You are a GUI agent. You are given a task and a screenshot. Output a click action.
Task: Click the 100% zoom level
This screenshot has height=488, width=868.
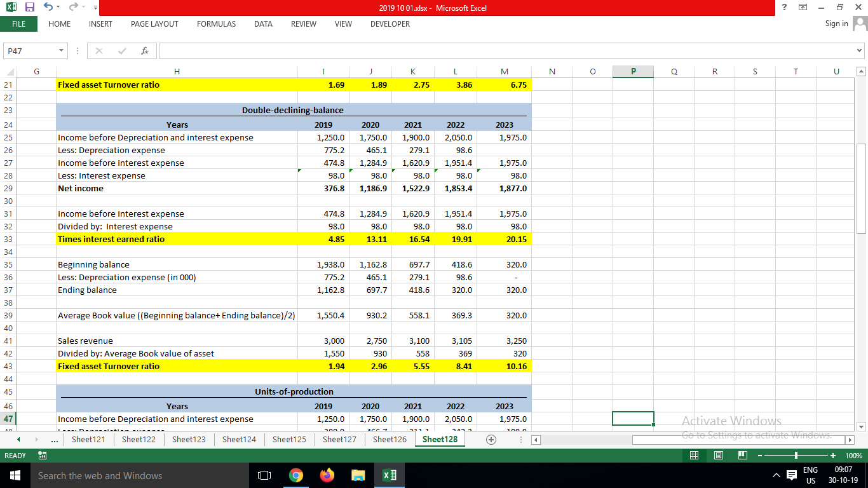pyautogui.click(x=854, y=456)
